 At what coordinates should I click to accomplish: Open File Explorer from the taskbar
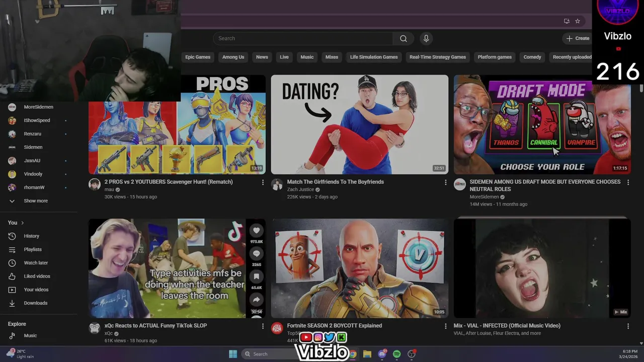coord(367,354)
